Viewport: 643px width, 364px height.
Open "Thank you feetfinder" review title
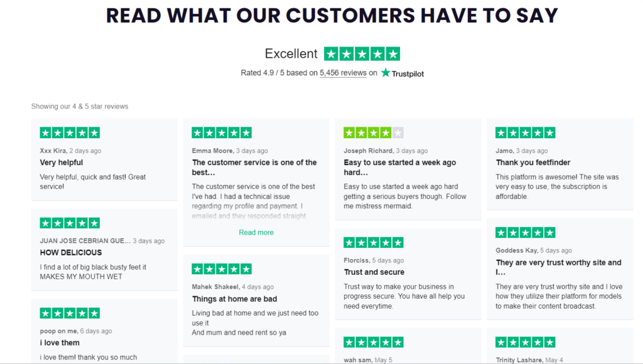(533, 163)
